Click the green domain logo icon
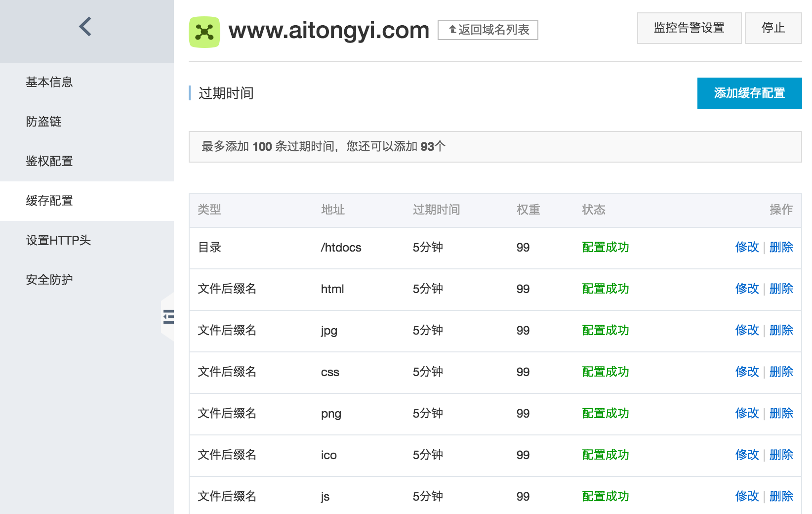 click(204, 32)
